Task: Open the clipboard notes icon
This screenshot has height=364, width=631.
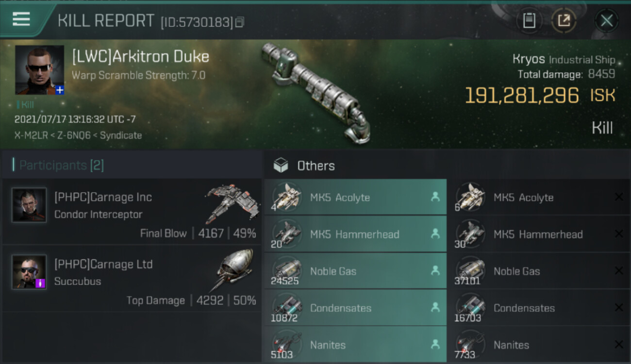Action: pos(529,20)
